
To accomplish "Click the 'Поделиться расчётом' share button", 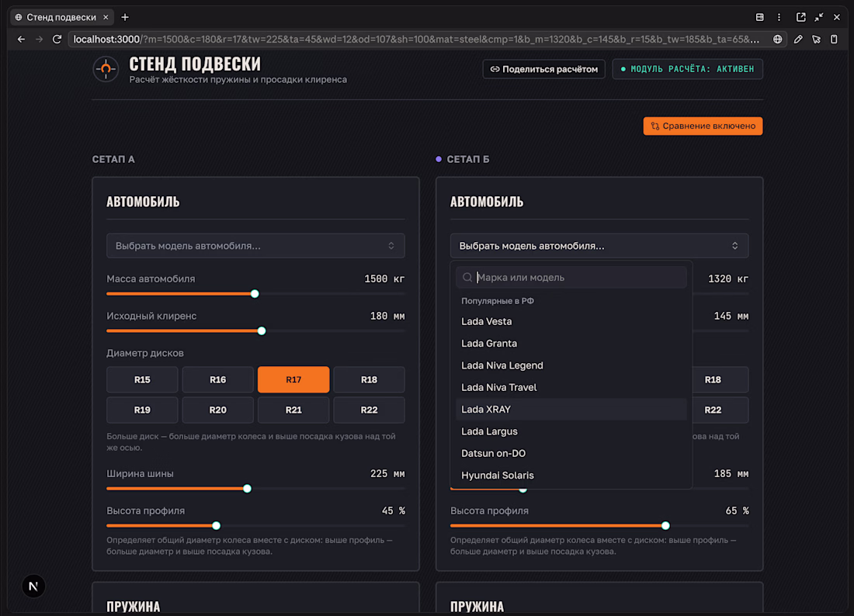I will click(x=543, y=69).
